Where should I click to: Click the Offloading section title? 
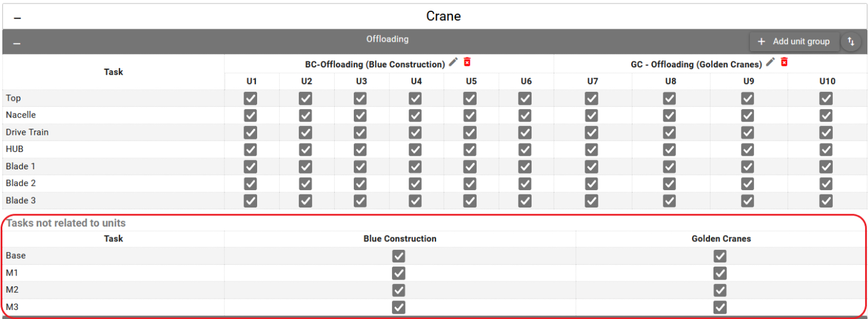click(x=387, y=39)
